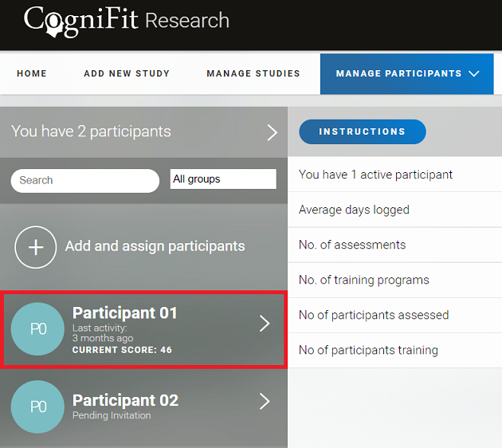Click Participant 02 avatar circle
Screen dimensions: 502x448
tap(37, 407)
